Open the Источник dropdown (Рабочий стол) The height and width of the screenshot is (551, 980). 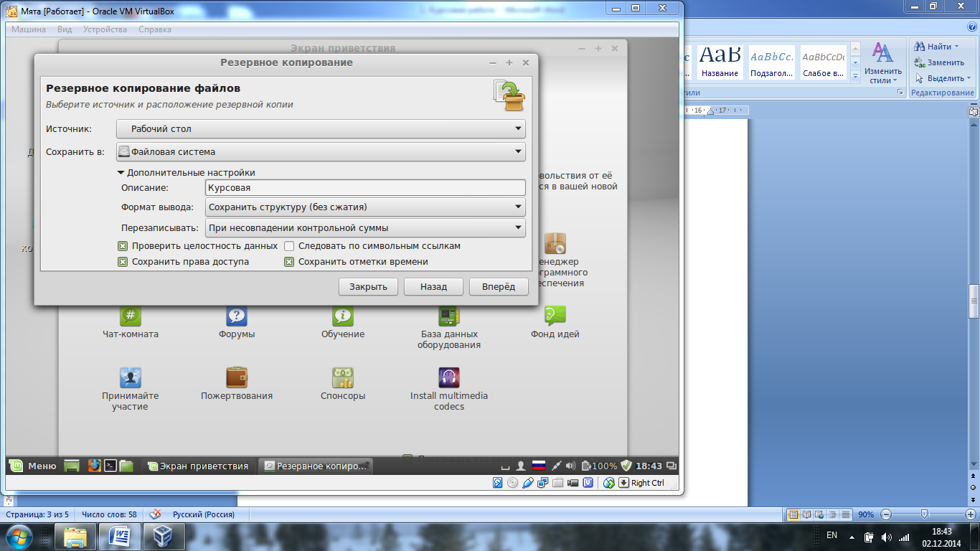321,129
